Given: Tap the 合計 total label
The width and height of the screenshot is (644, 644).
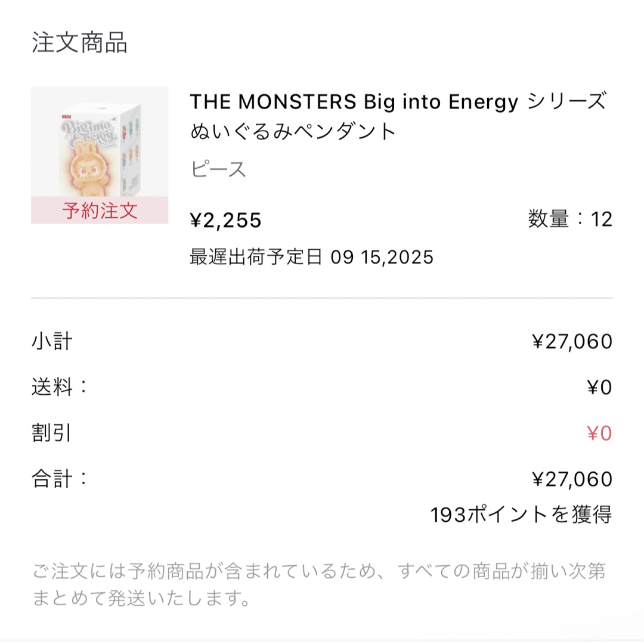Looking at the screenshot, I should click(60, 478).
